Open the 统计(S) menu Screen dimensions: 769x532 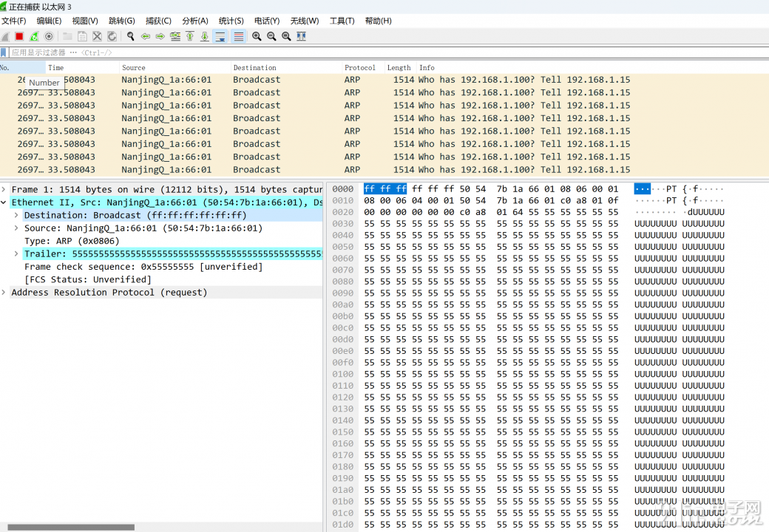[231, 21]
